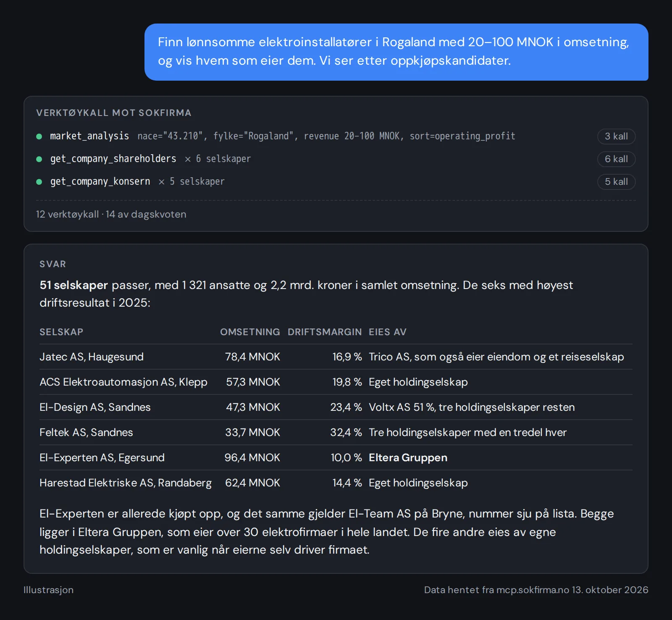
Task: Click the "Data hentet fra mcp.sokfirma.no" footer
Action: [x=536, y=590]
